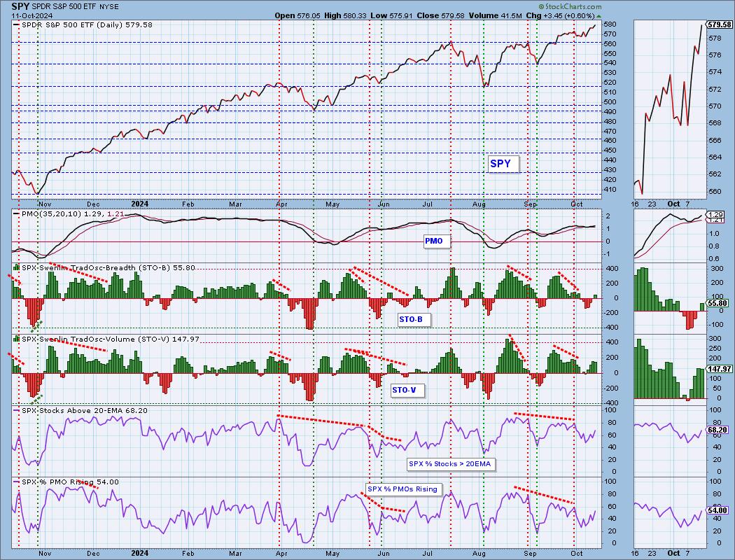Click the Swenlin TradOsc-Volume legend text
The height and width of the screenshot is (560, 735).
point(107,339)
